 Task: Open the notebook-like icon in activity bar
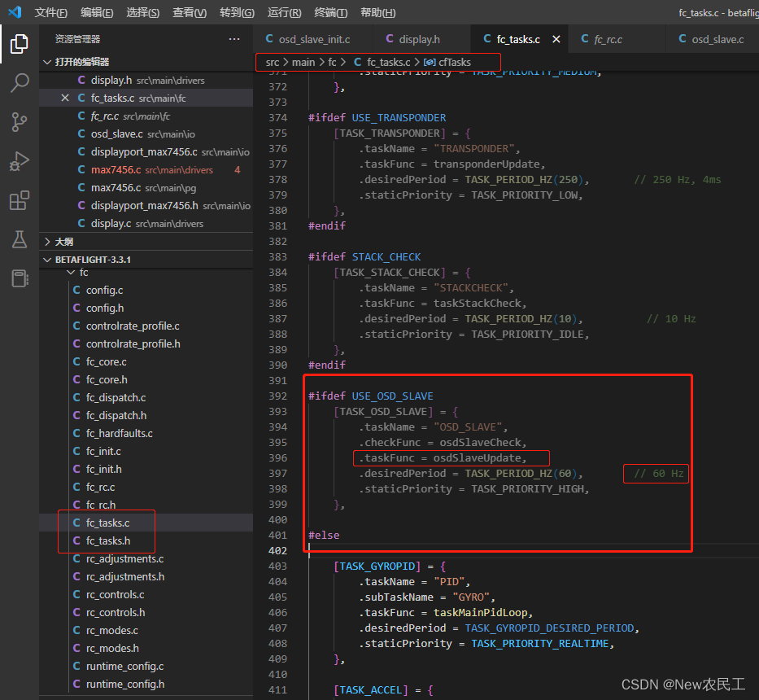tap(20, 278)
